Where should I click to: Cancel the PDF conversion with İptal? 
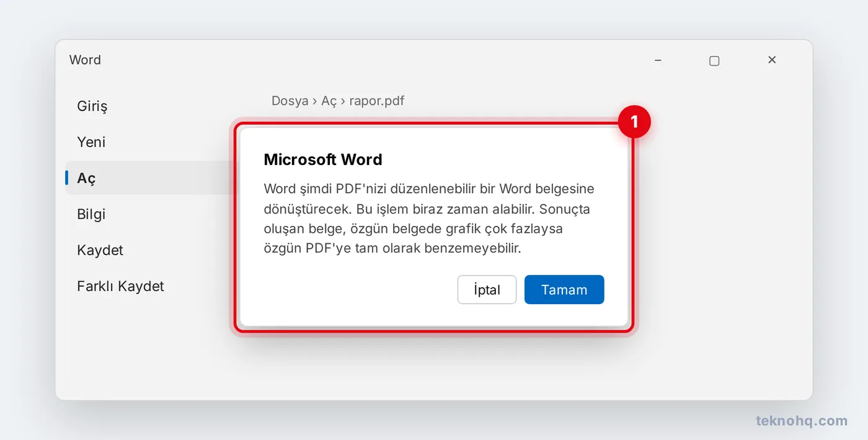pyautogui.click(x=487, y=290)
